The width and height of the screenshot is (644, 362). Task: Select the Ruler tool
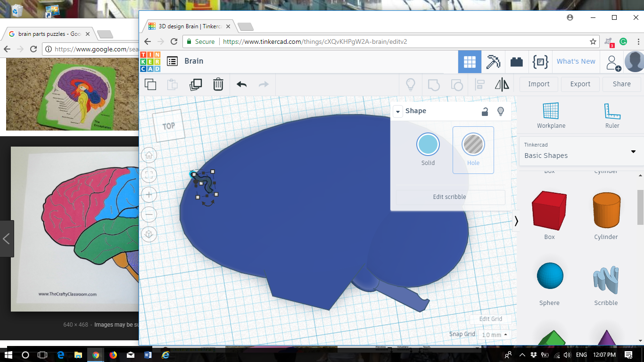coord(612,116)
